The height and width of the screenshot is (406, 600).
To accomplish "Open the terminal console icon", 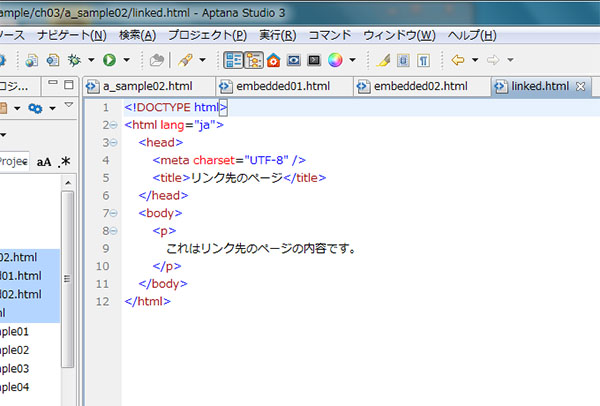I will (314, 60).
